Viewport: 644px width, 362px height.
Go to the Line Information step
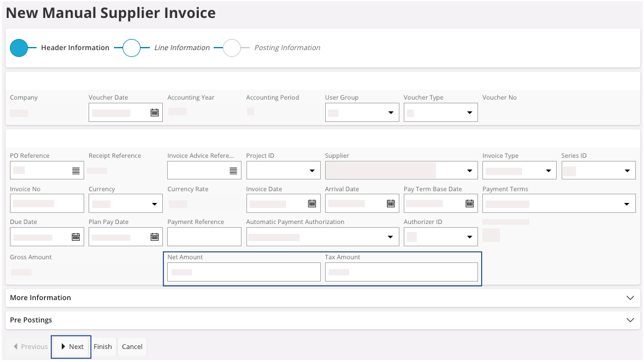[132, 48]
